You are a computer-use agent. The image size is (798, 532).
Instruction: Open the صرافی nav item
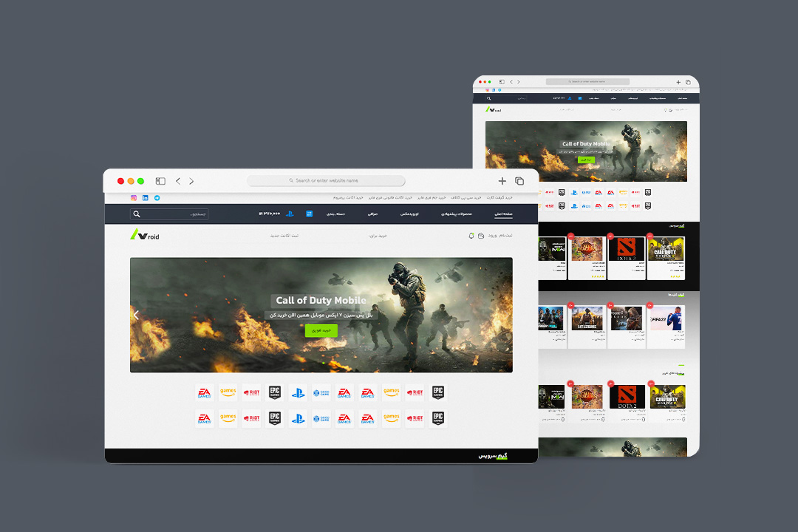pyautogui.click(x=372, y=214)
